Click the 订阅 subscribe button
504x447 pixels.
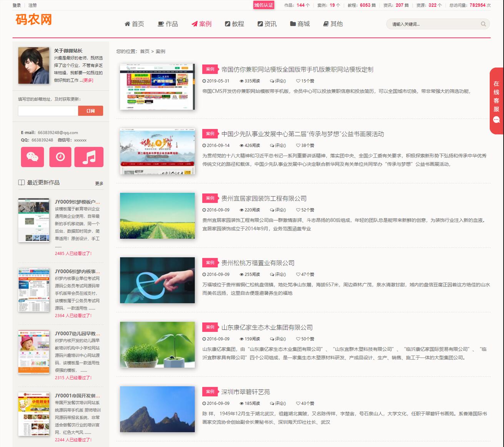tap(90, 111)
